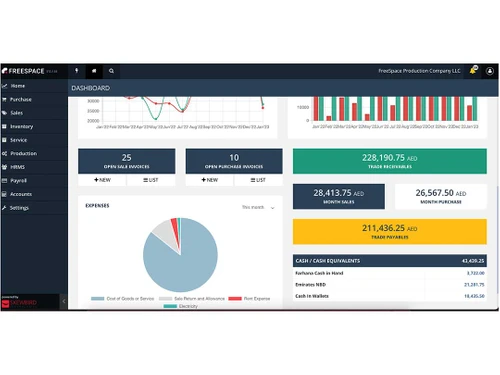
Task: View list of open sale invoices
Action: (x=151, y=180)
